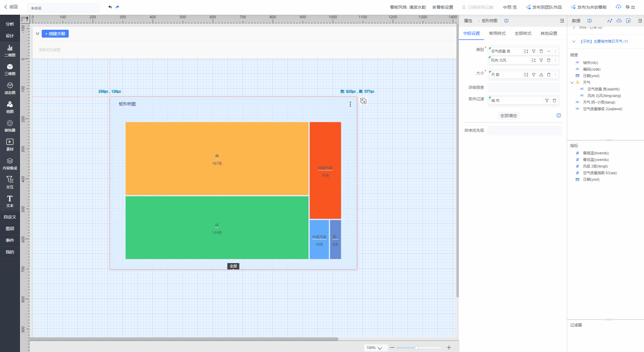Switch to the 常用样式 tab
This screenshot has width=644, height=352.
(x=497, y=33)
